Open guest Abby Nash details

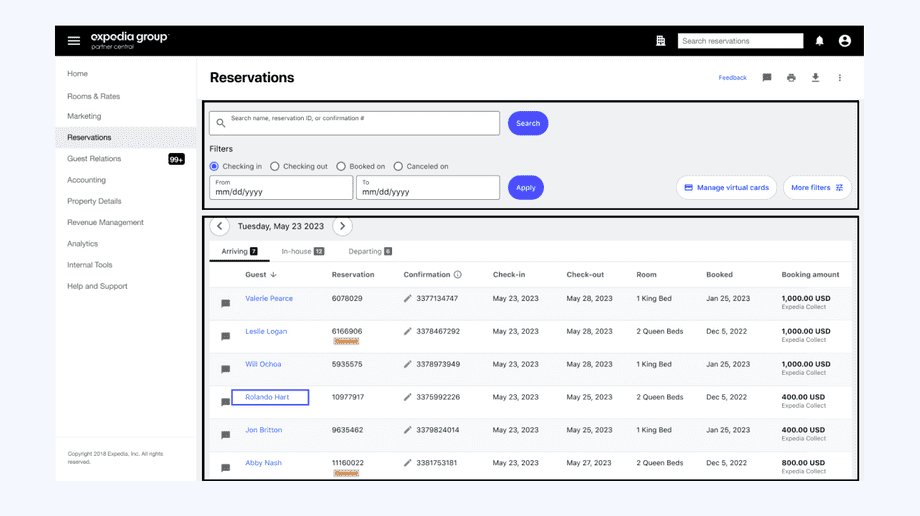(x=263, y=463)
